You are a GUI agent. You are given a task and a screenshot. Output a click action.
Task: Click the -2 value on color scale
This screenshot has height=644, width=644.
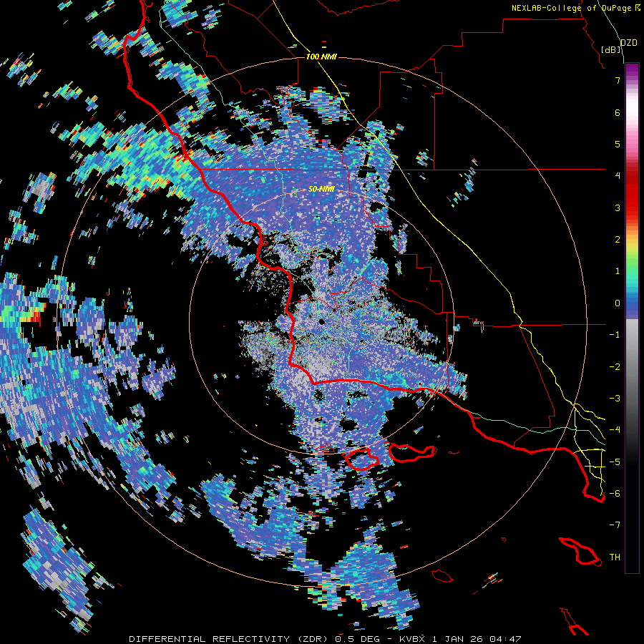click(615, 367)
